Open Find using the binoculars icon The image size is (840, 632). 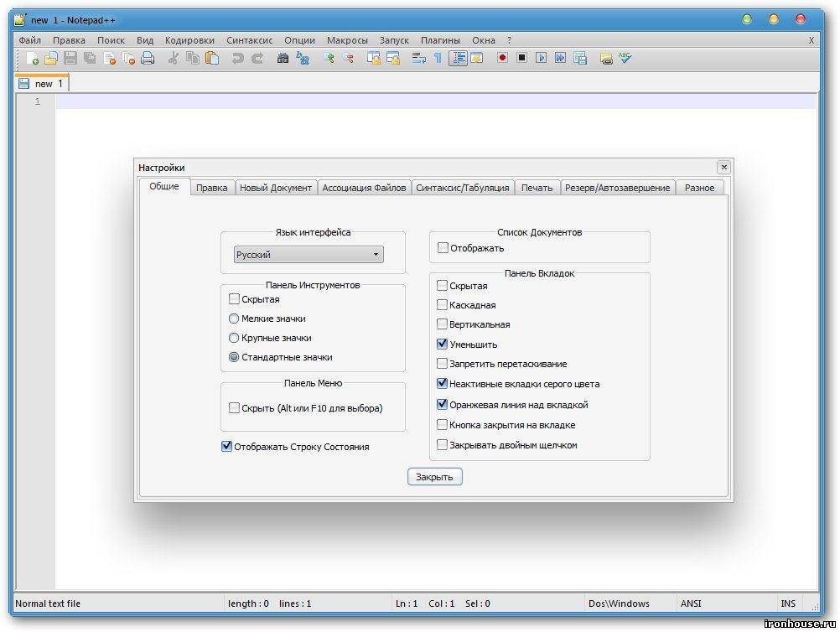click(283, 58)
